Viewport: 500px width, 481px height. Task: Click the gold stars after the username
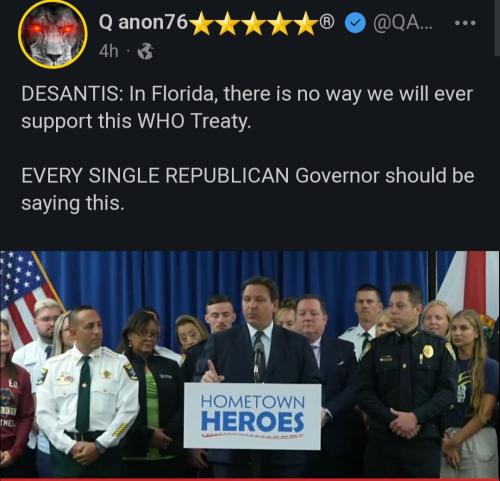(x=254, y=23)
